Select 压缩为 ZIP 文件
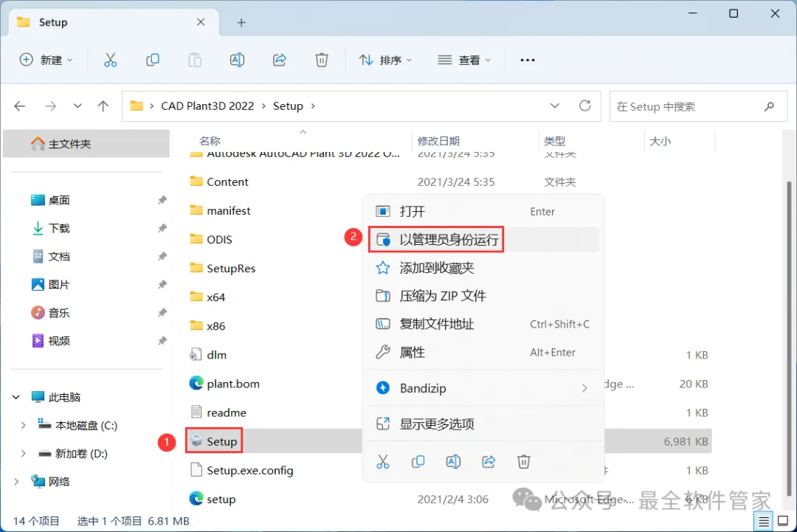The height and width of the screenshot is (532, 797). click(x=483, y=296)
